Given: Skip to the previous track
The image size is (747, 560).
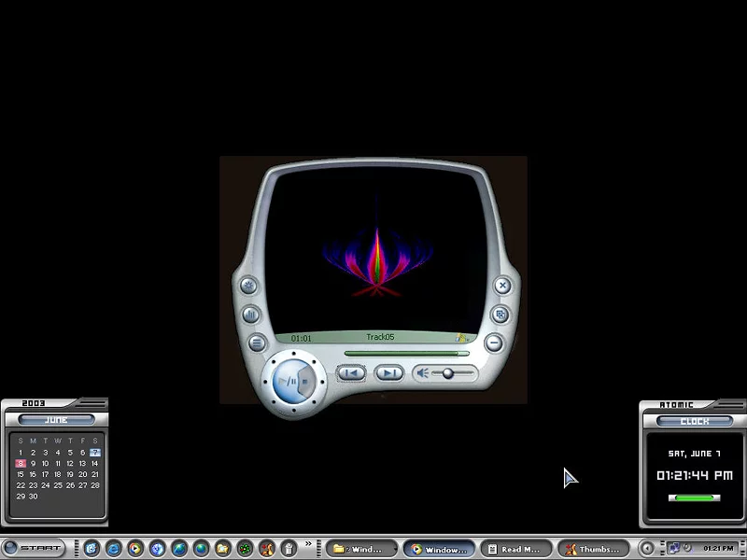Looking at the screenshot, I should (x=351, y=373).
